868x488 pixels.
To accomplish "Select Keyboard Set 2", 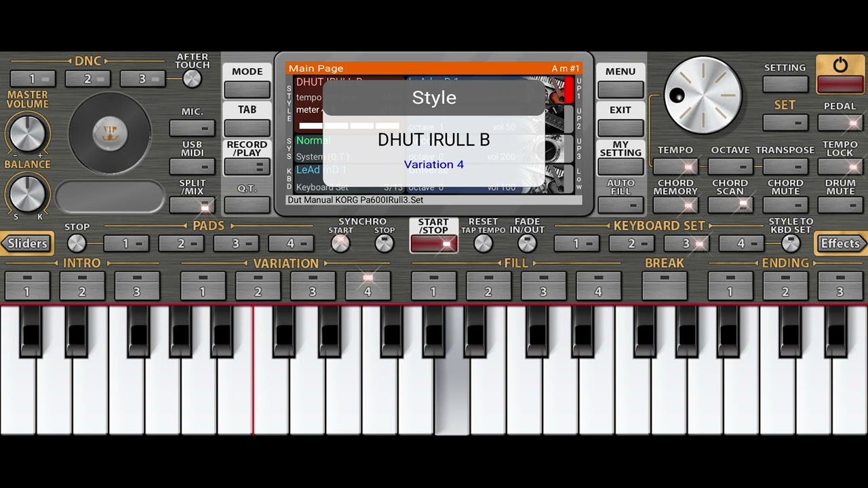I will pyautogui.click(x=631, y=243).
